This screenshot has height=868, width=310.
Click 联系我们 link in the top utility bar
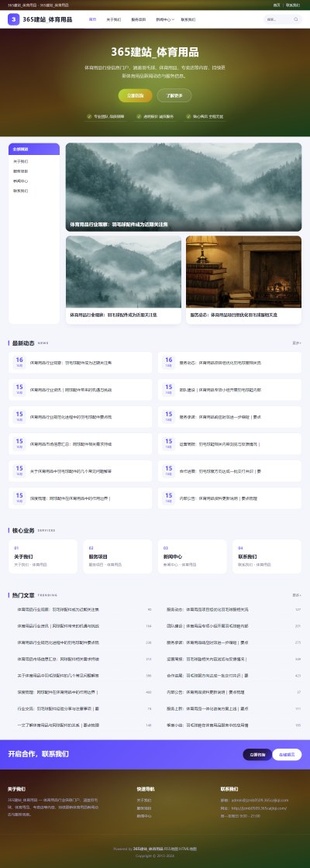(x=294, y=5)
